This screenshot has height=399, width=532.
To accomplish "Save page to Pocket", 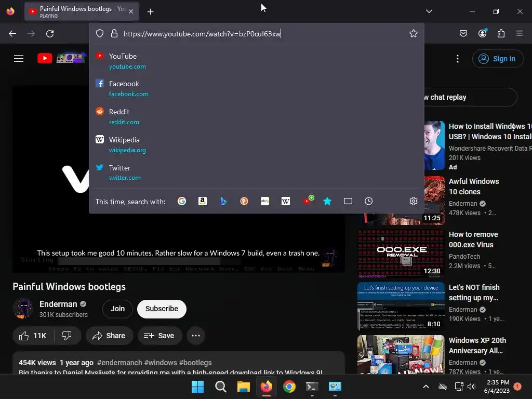I will (x=463, y=33).
